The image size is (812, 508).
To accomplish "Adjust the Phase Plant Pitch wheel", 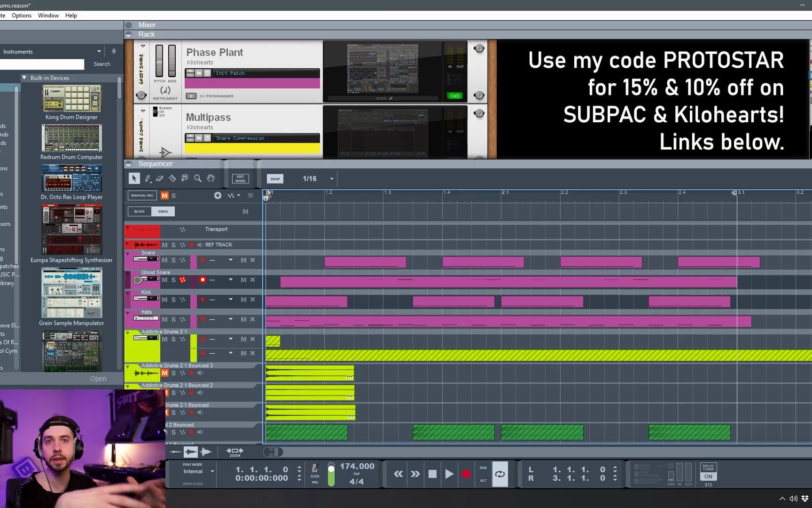I will [159, 61].
